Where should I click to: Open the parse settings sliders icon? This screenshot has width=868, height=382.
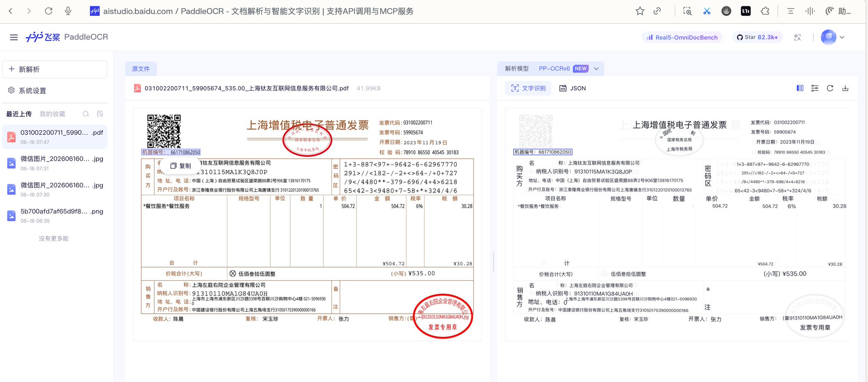(815, 88)
